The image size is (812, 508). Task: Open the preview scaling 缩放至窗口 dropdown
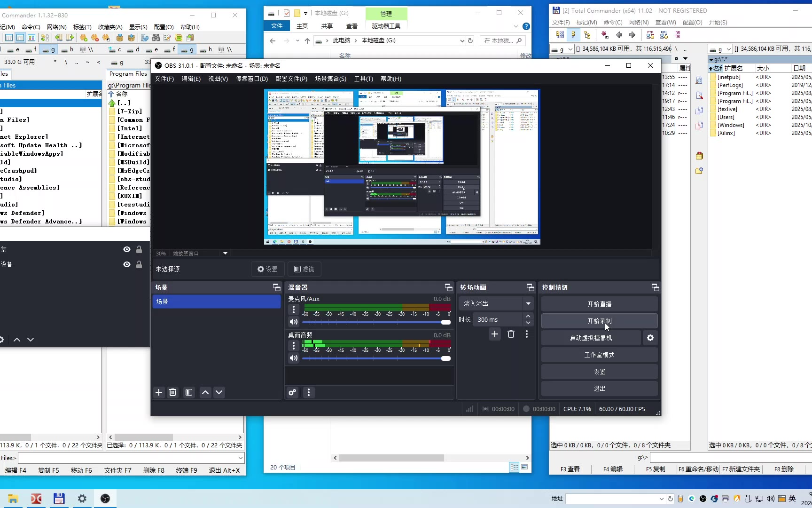pyautogui.click(x=225, y=254)
